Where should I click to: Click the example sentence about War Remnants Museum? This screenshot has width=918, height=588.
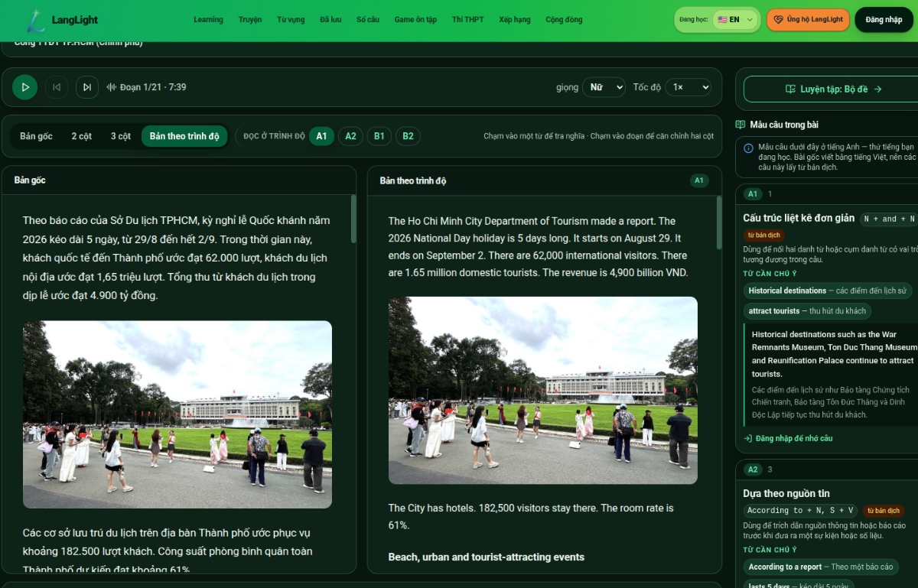tap(832, 354)
